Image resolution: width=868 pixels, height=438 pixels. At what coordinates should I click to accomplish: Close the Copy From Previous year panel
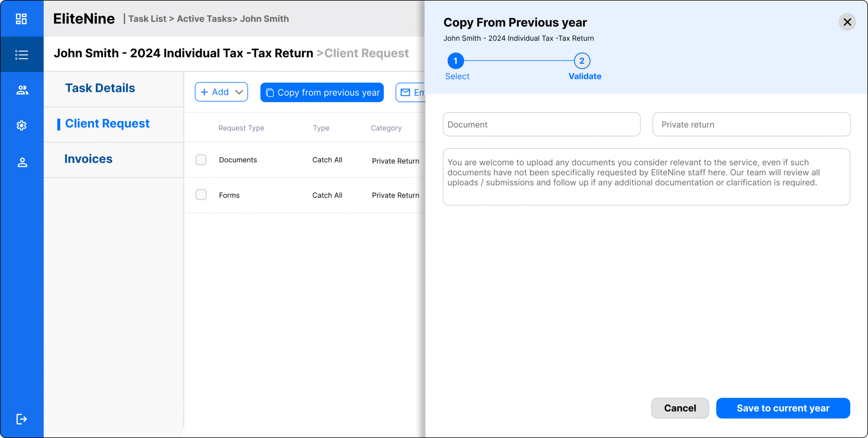click(847, 22)
